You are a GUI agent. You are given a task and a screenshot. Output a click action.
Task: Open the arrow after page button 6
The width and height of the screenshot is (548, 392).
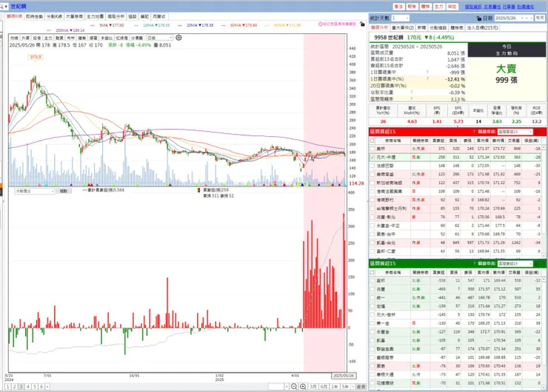47,386
